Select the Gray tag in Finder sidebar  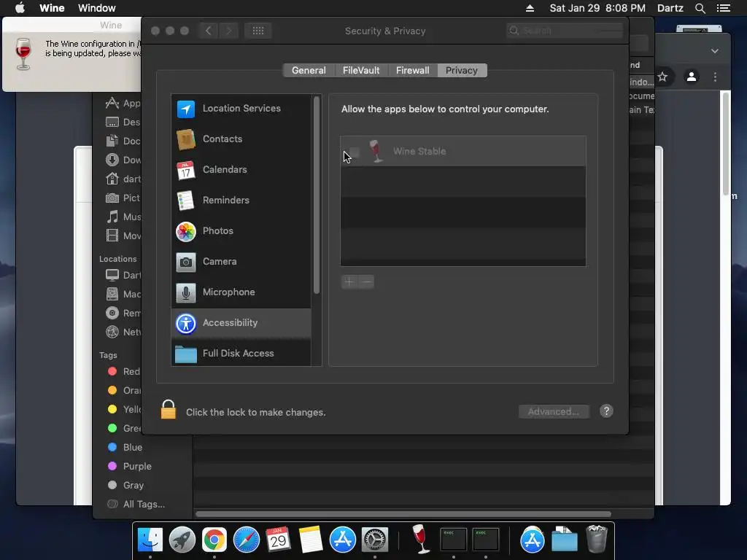tap(126, 485)
